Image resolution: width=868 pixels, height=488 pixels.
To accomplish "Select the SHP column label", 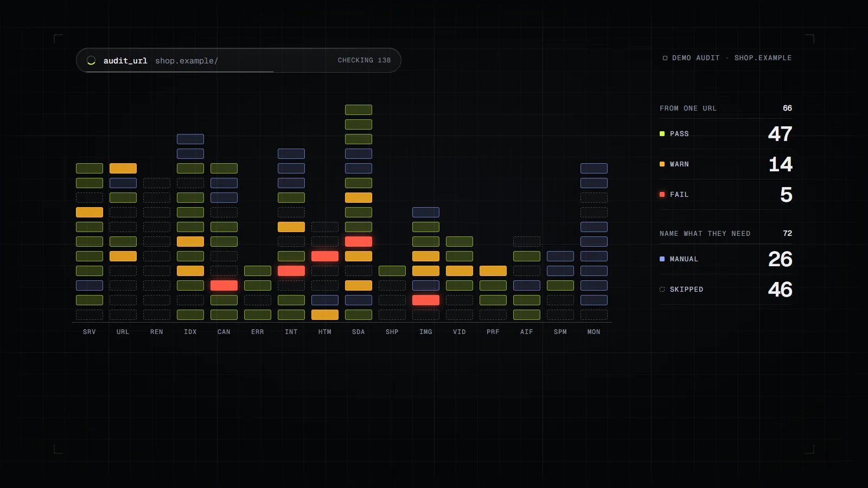I will pos(392,332).
